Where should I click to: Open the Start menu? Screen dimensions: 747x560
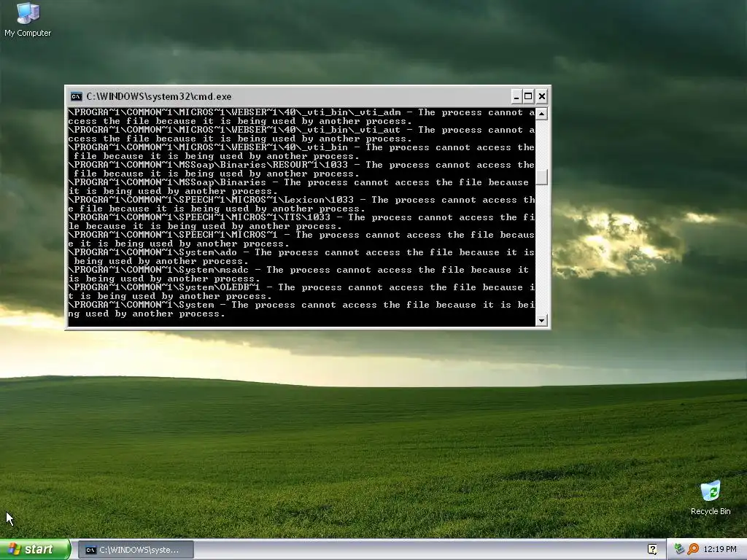click(x=35, y=550)
